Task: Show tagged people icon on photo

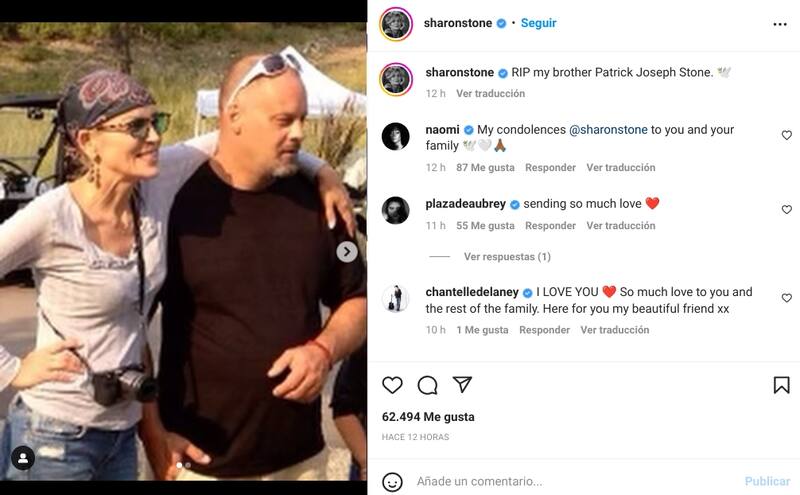Action: pyautogui.click(x=23, y=458)
